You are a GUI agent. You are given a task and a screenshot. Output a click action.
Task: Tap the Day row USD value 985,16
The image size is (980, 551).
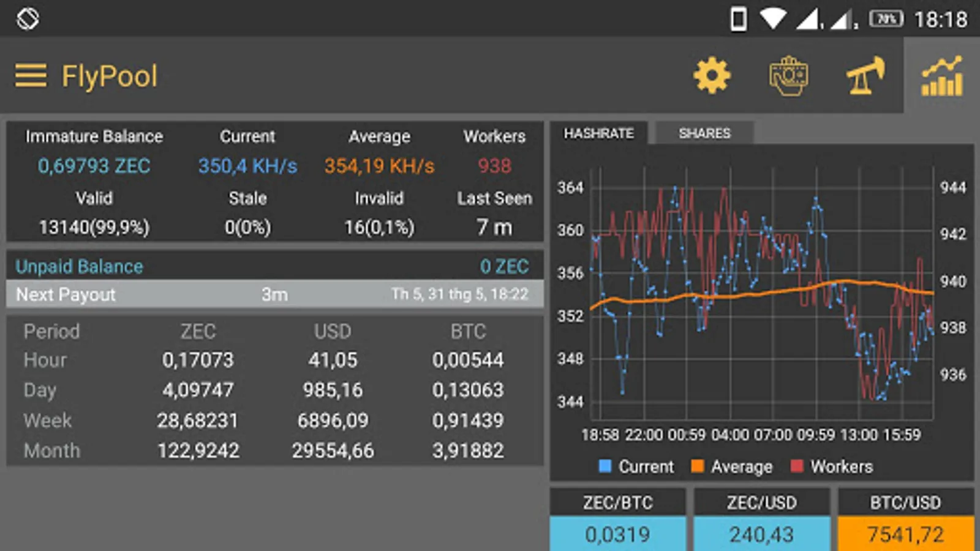[333, 390]
